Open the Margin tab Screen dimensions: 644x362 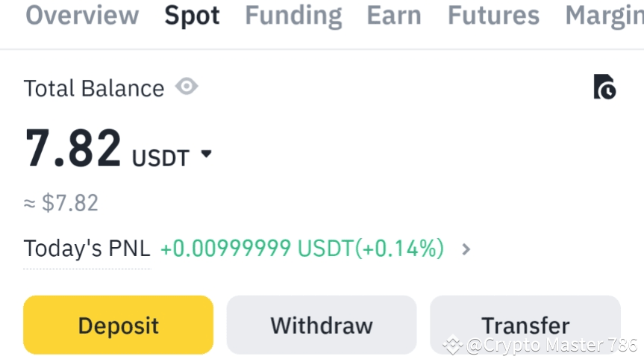coord(604,16)
